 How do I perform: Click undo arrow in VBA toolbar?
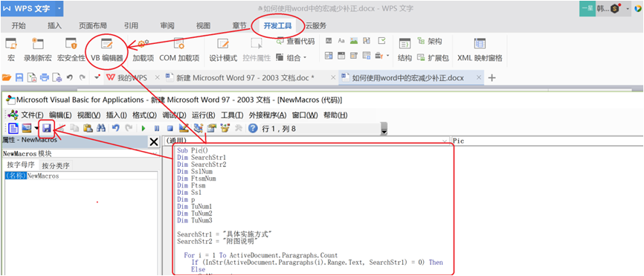[116, 129]
